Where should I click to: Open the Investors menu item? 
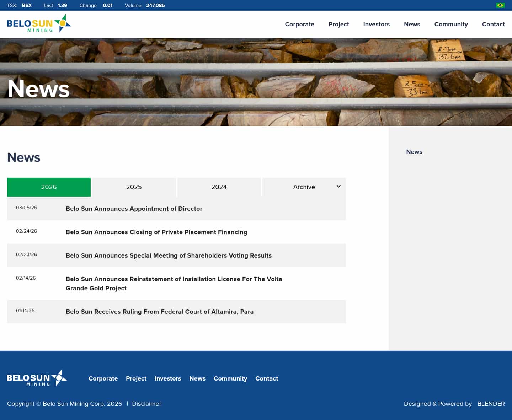click(x=376, y=24)
